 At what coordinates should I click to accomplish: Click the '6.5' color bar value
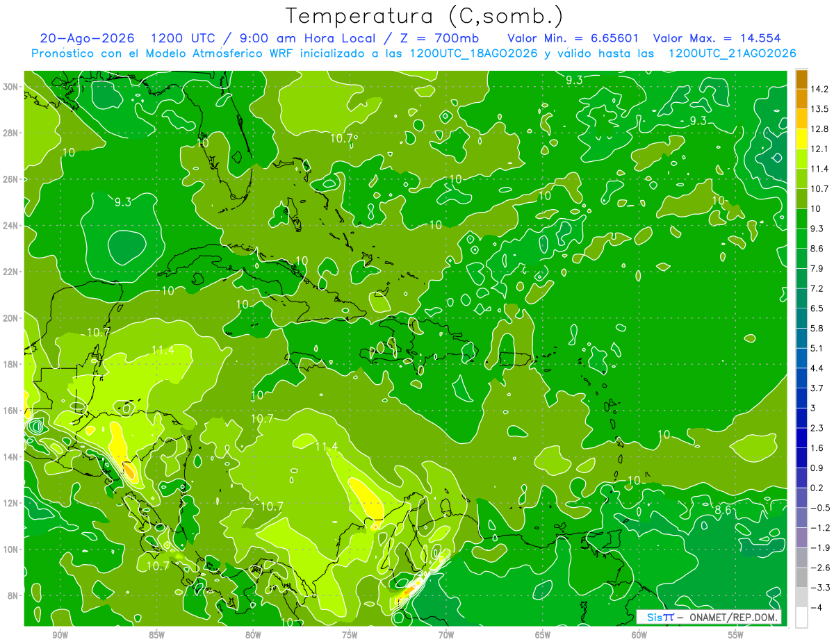(x=817, y=308)
